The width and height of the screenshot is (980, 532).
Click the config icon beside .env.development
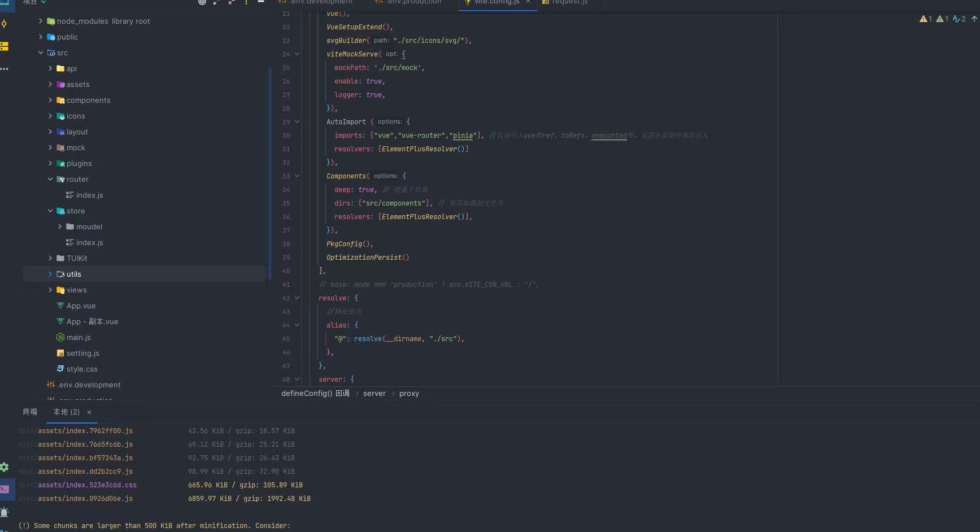click(x=51, y=385)
